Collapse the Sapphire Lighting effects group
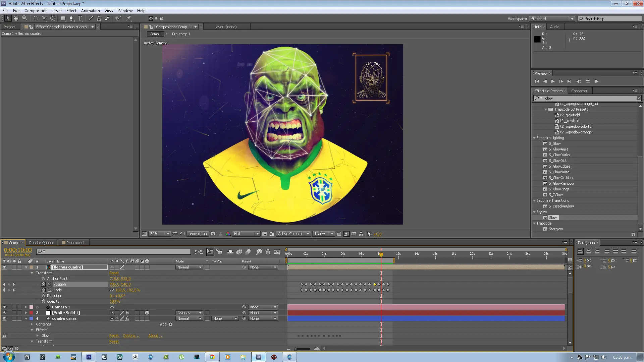The image size is (644, 362). click(x=534, y=138)
